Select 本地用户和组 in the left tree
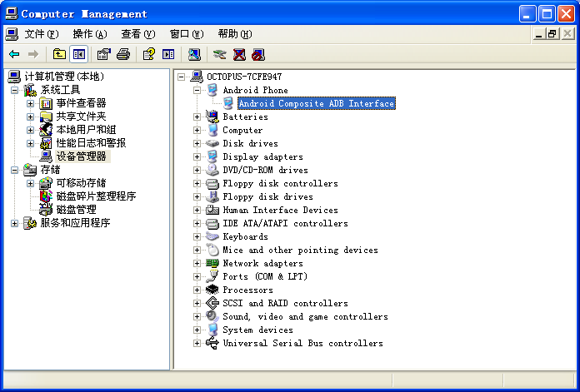The image size is (580, 392). (86, 130)
